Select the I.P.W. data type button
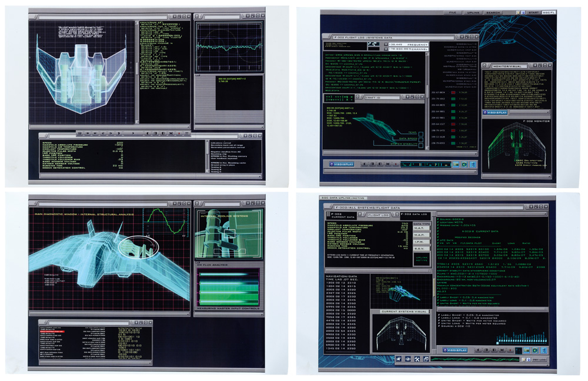The image size is (588, 381). (x=421, y=242)
